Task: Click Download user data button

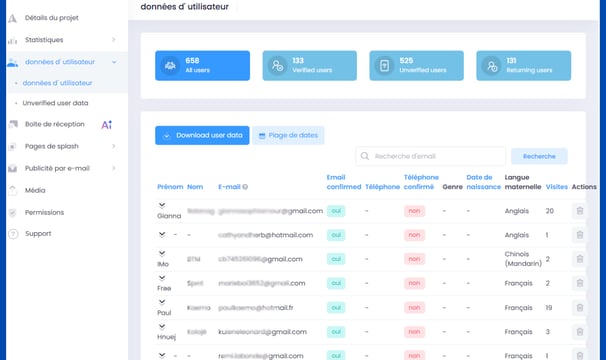Action: [x=202, y=135]
